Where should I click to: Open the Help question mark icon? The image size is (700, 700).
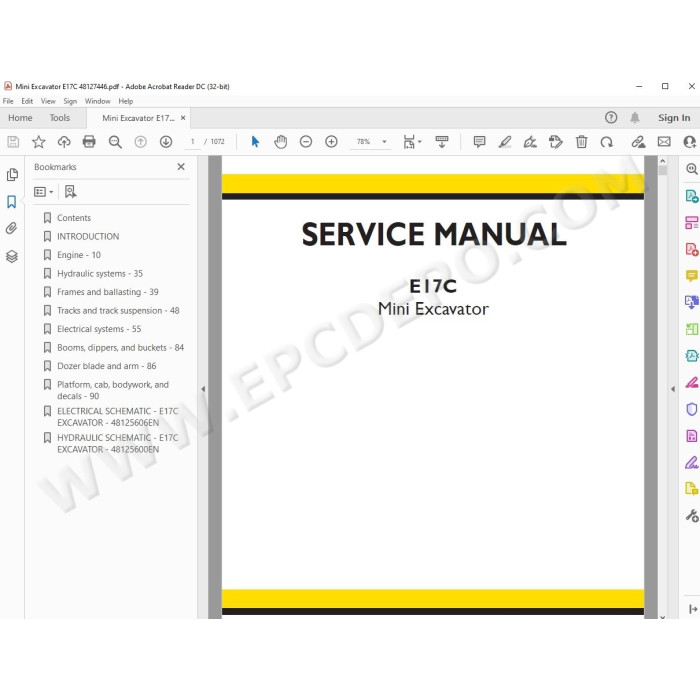coord(611,117)
